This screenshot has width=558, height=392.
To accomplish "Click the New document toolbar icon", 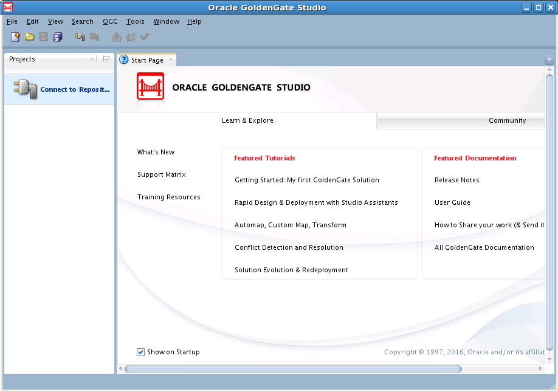I will click(15, 36).
